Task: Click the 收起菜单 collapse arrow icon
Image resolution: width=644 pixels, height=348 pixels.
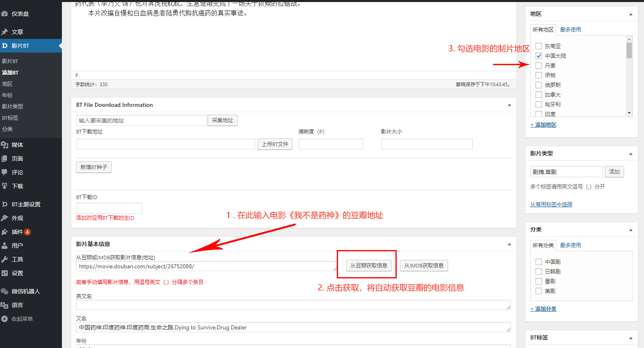Action: 4,319
